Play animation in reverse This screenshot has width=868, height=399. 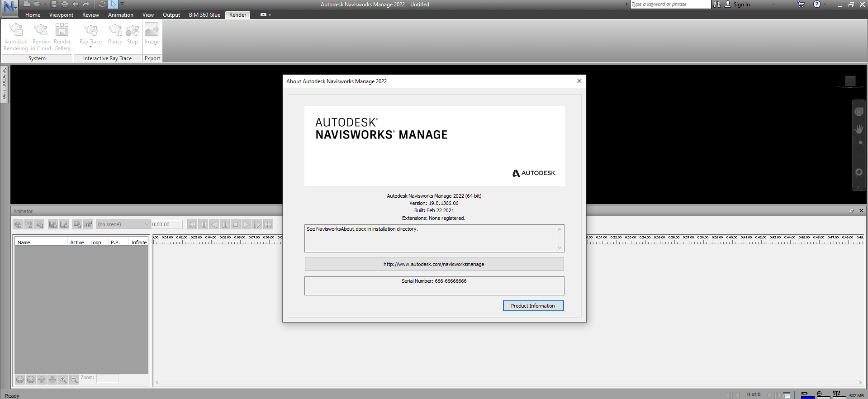point(214,224)
